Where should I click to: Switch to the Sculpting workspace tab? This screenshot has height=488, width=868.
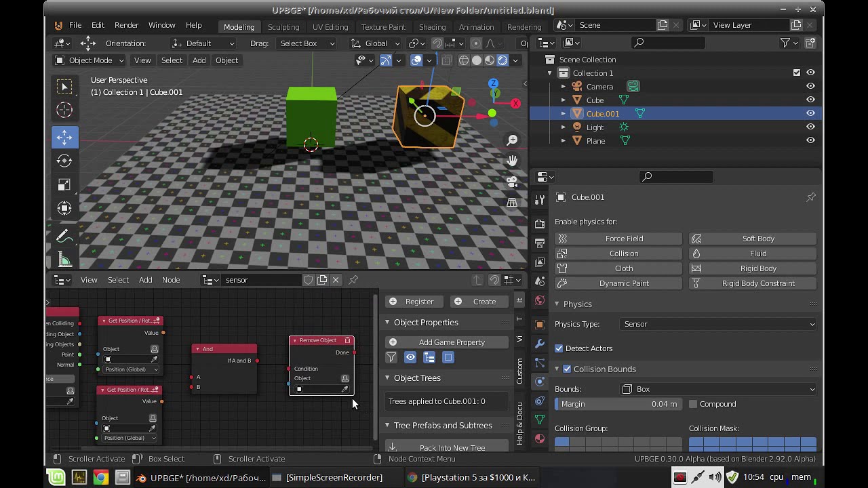point(283,27)
